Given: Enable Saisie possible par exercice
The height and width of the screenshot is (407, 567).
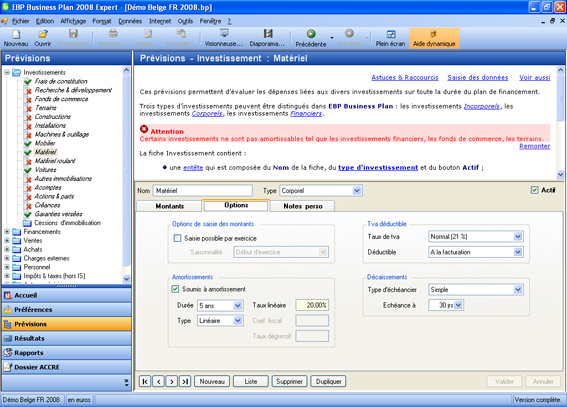Looking at the screenshot, I should coord(178,238).
